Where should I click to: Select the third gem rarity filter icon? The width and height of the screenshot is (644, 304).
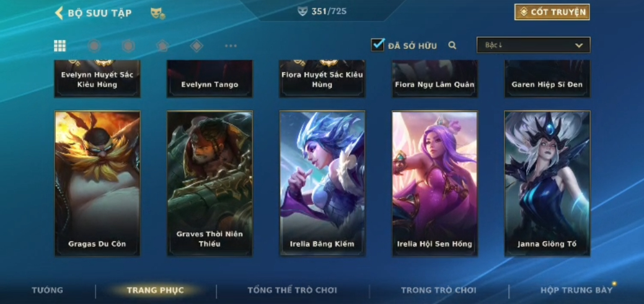[162, 46]
